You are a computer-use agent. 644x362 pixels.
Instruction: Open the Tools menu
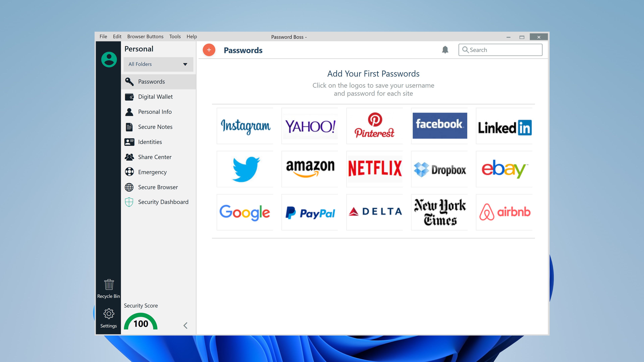pos(175,37)
